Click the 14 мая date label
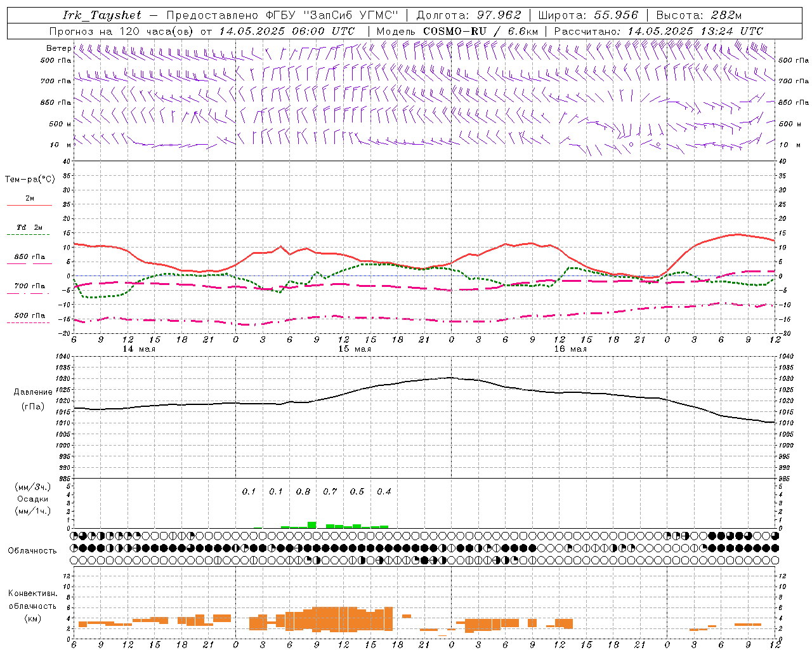This screenshot has width=812, height=650. point(139,349)
